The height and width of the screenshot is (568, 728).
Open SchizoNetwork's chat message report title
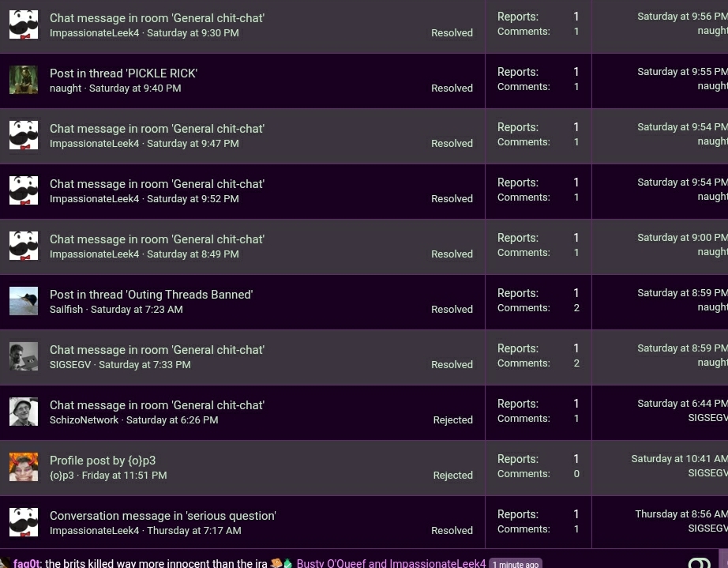pyautogui.click(x=157, y=405)
